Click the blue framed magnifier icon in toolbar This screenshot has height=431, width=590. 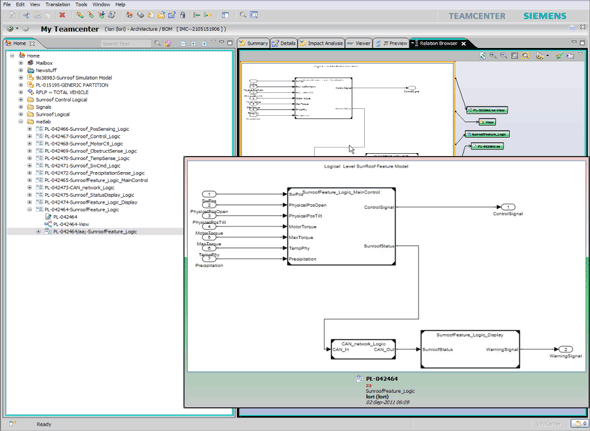(x=254, y=15)
